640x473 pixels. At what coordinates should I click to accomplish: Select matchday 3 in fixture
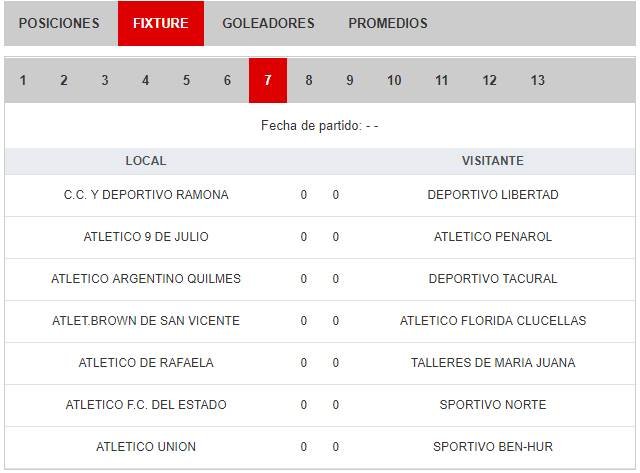point(104,80)
